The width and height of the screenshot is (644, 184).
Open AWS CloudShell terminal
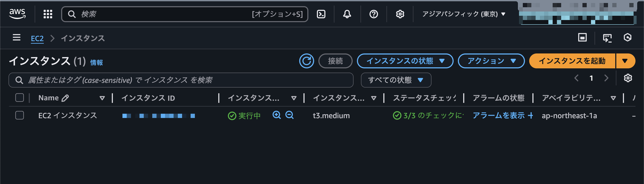[x=321, y=14]
